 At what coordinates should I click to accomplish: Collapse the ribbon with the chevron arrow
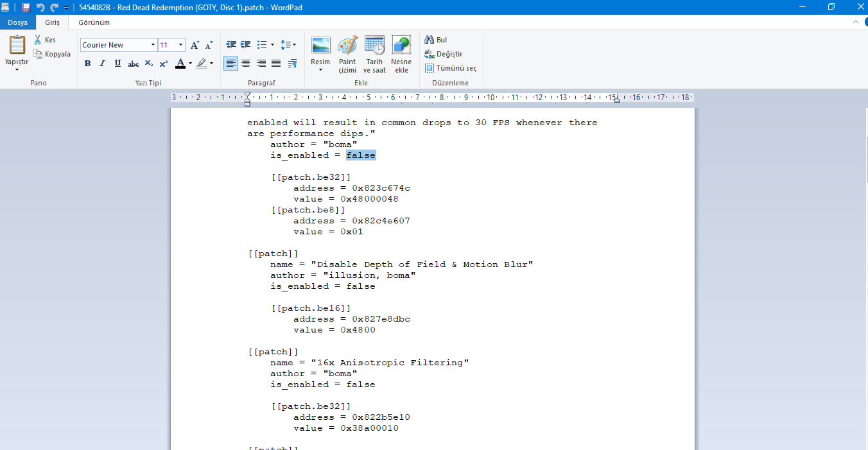[x=855, y=22]
